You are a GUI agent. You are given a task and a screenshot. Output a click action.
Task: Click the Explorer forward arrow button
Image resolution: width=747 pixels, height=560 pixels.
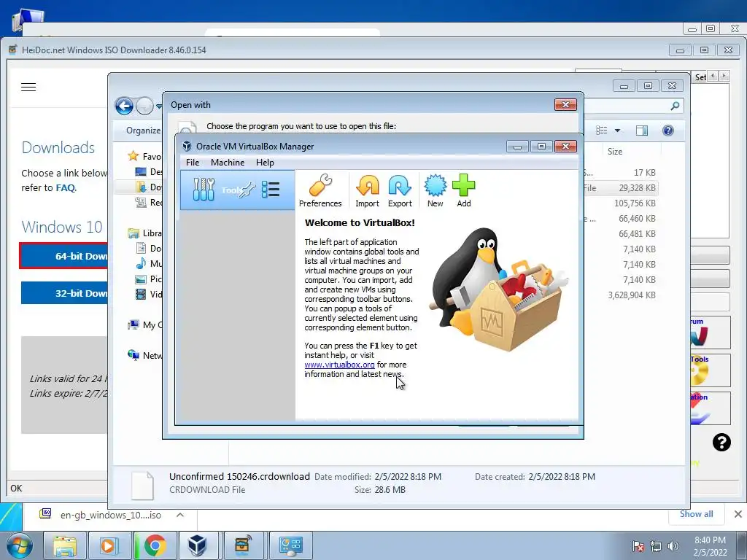pyautogui.click(x=145, y=106)
